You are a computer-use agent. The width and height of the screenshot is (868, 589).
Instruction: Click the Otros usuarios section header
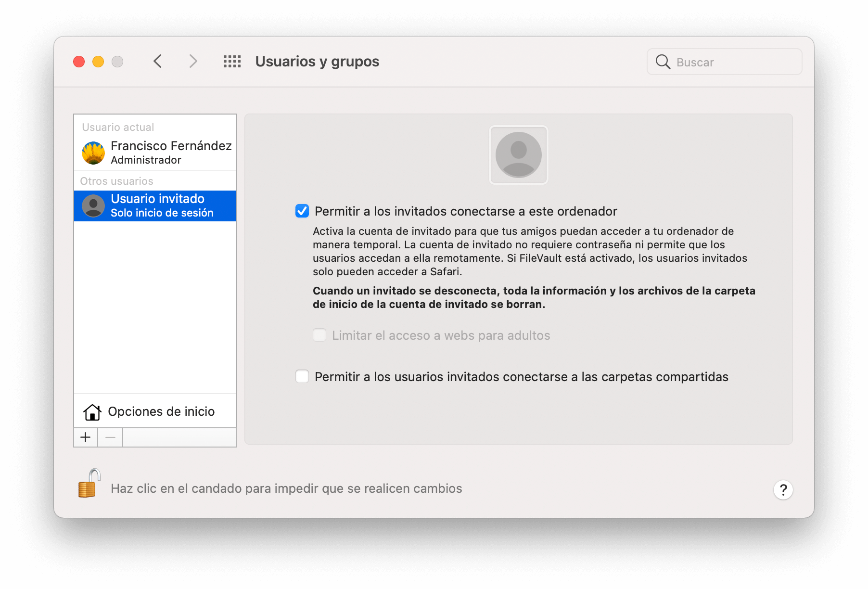click(x=117, y=181)
